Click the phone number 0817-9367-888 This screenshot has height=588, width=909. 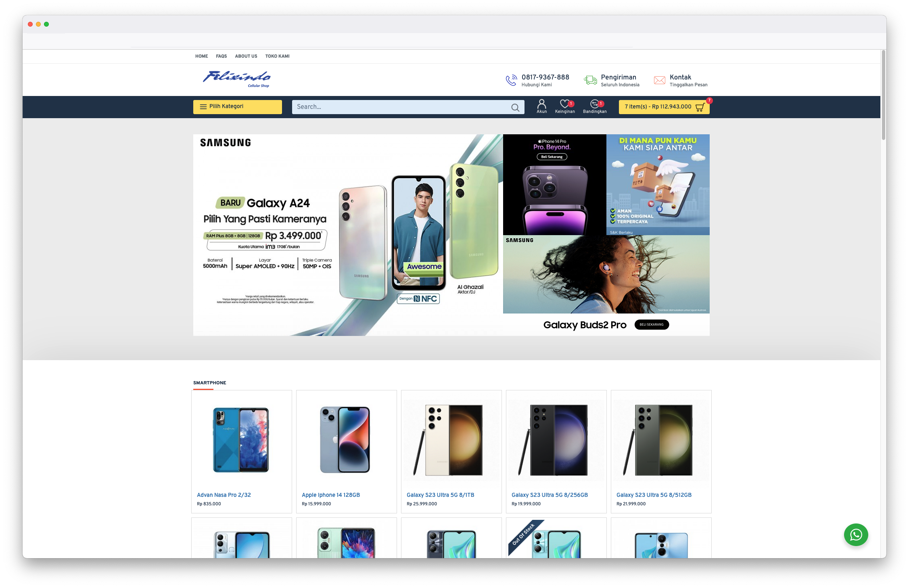pos(545,77)
